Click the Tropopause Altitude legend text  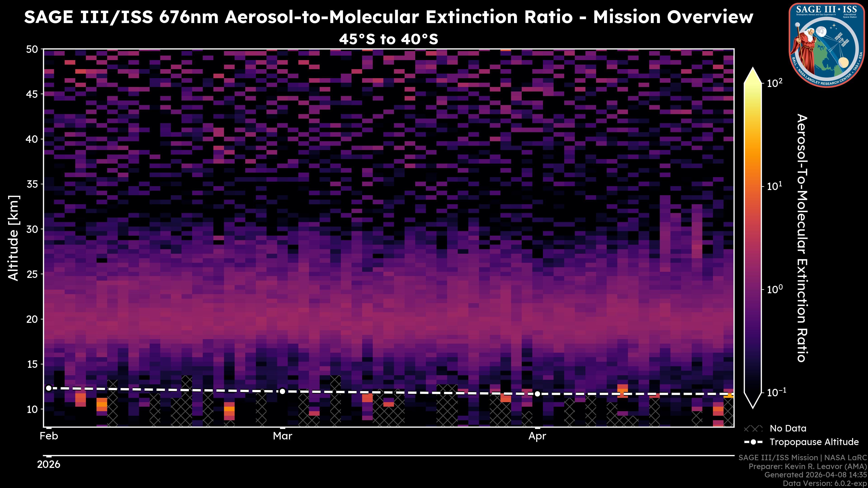pos(814,442)
